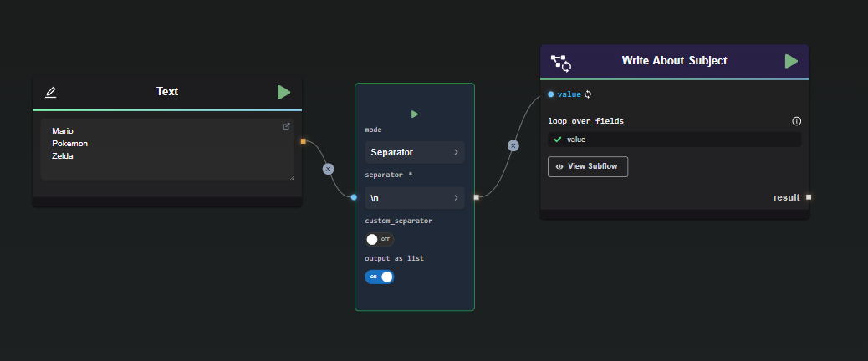The height and width of the screenshot is (361, 868).
Task: Turn off the output_as_list toggle
Action: tap(379, 276)
